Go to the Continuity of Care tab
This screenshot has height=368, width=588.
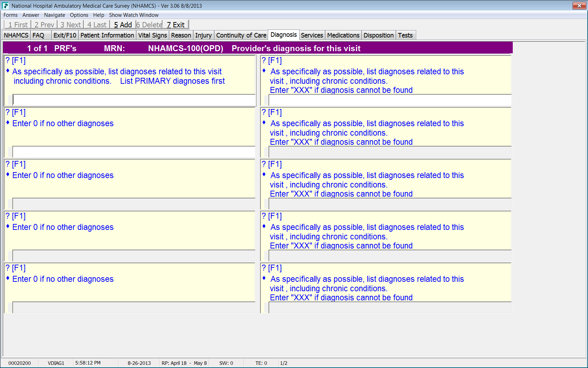click(241, 35)
